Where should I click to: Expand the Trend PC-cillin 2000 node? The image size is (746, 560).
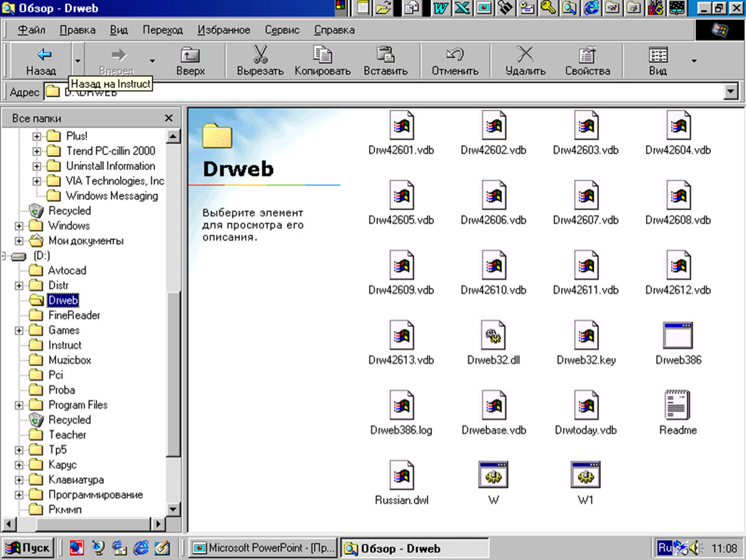pos(36,151)
